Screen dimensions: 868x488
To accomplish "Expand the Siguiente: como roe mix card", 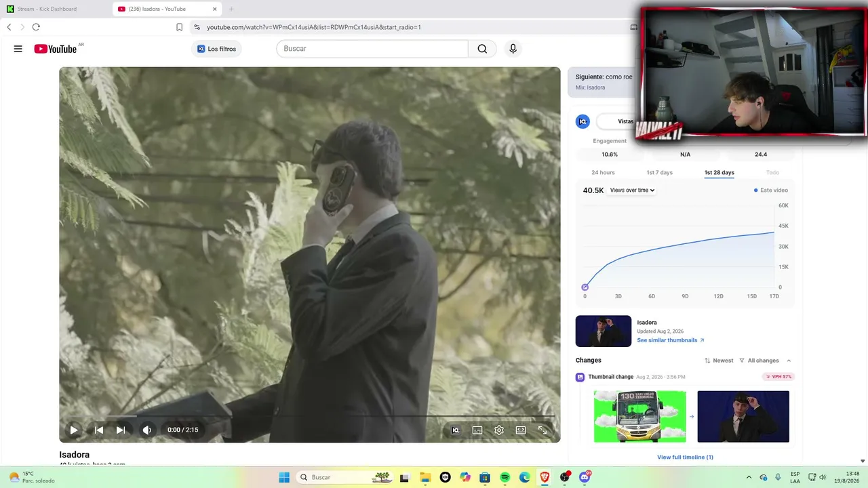I will 604,82.
